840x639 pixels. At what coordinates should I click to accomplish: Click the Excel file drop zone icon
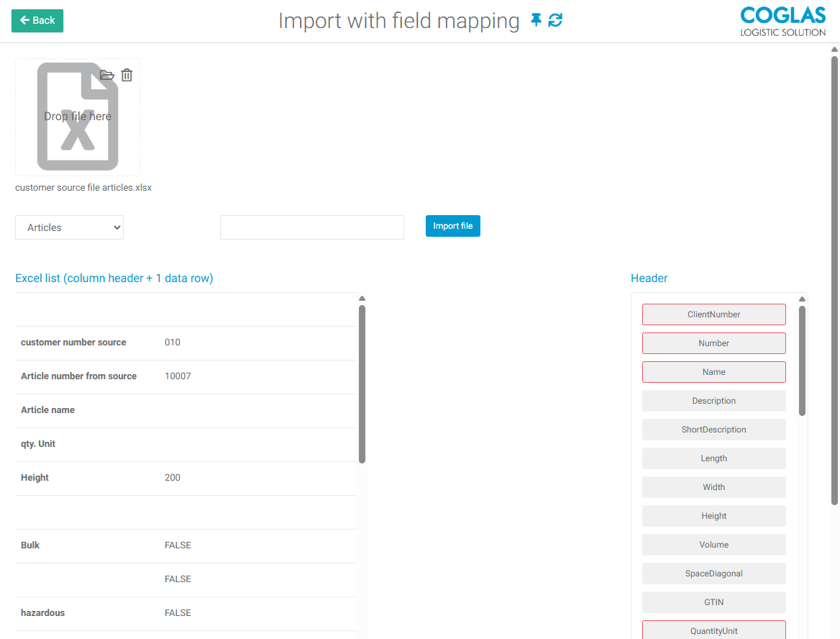tap(78, 117)
